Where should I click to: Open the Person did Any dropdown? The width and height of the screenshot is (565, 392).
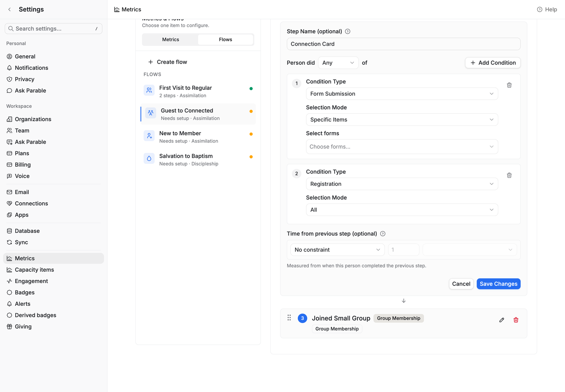(x=338, y=63)
